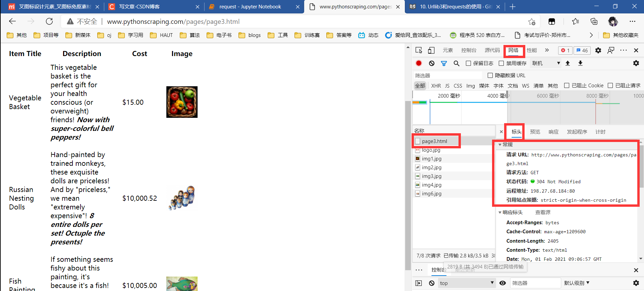Toggle the network filter funnel icon

tap(444, 63)
